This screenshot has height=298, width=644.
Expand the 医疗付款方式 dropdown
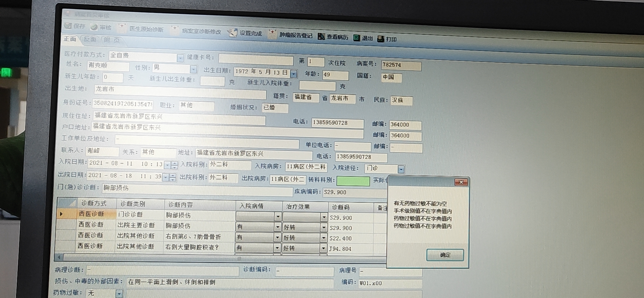tap(180, 58)
